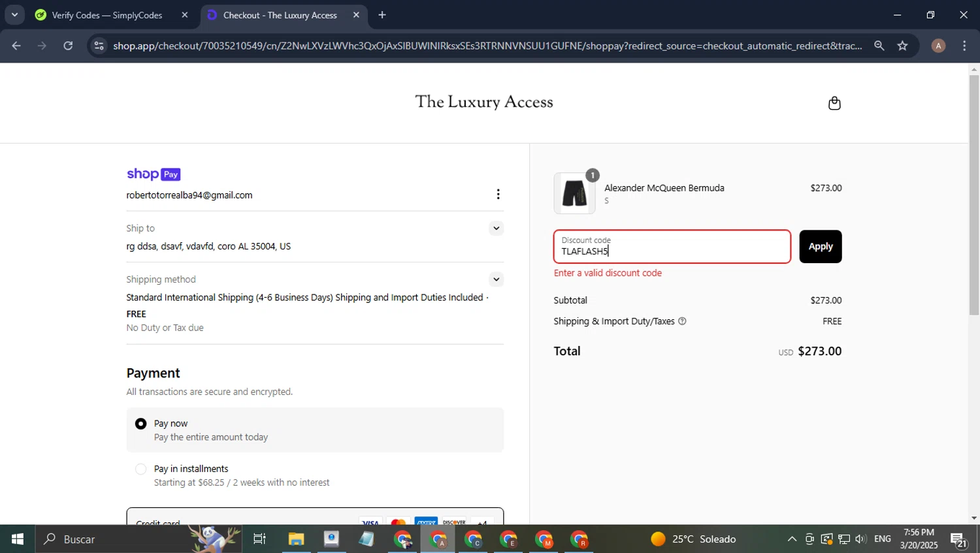Click the Shop Pay logo

click(x=154, y=174)
